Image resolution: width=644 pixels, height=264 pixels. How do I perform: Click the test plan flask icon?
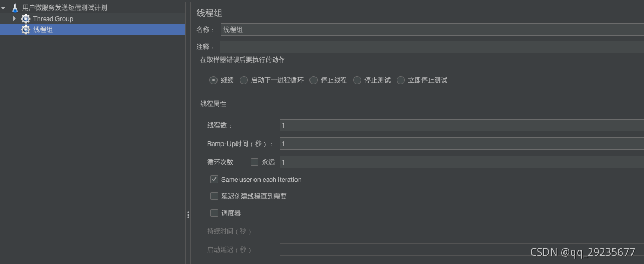coord(15,8)
